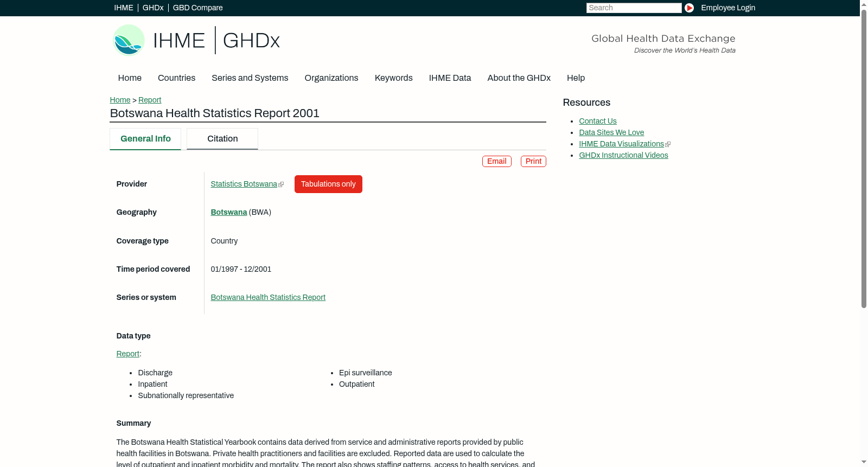Open the Statistics Botswana provider link

[244, 184]
